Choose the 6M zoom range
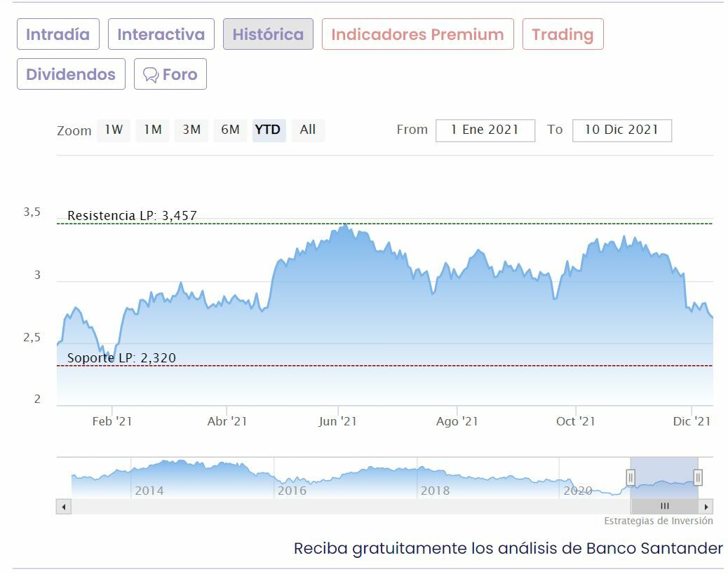Screen dimensions: 728x574 [230, 130]
